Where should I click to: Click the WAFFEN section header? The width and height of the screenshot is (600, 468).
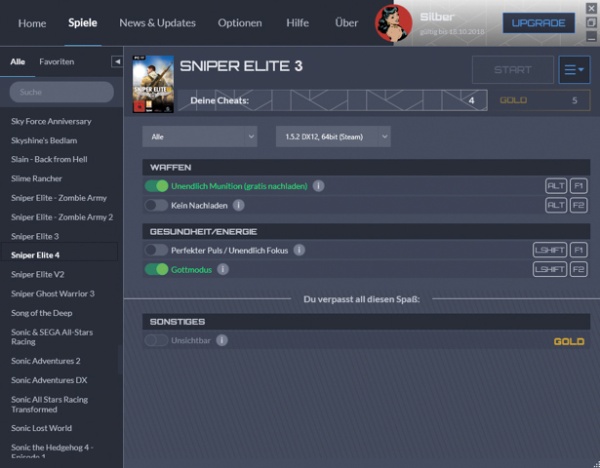[366, 167]
